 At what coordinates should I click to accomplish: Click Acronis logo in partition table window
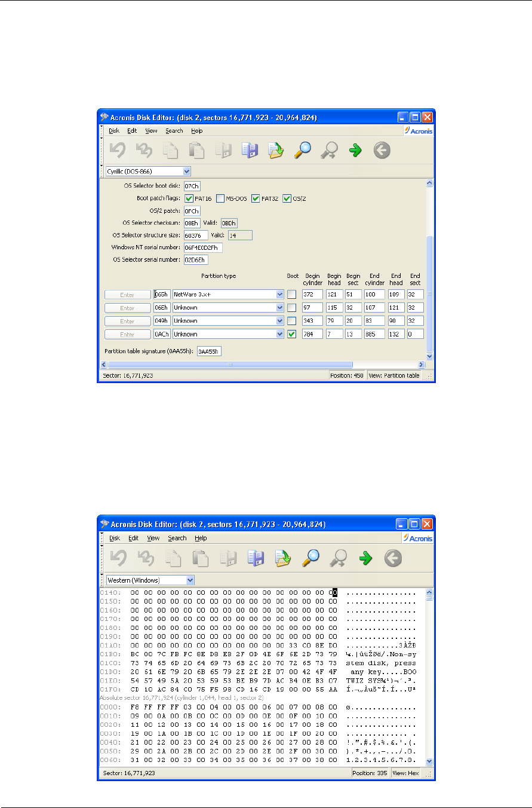418,131
